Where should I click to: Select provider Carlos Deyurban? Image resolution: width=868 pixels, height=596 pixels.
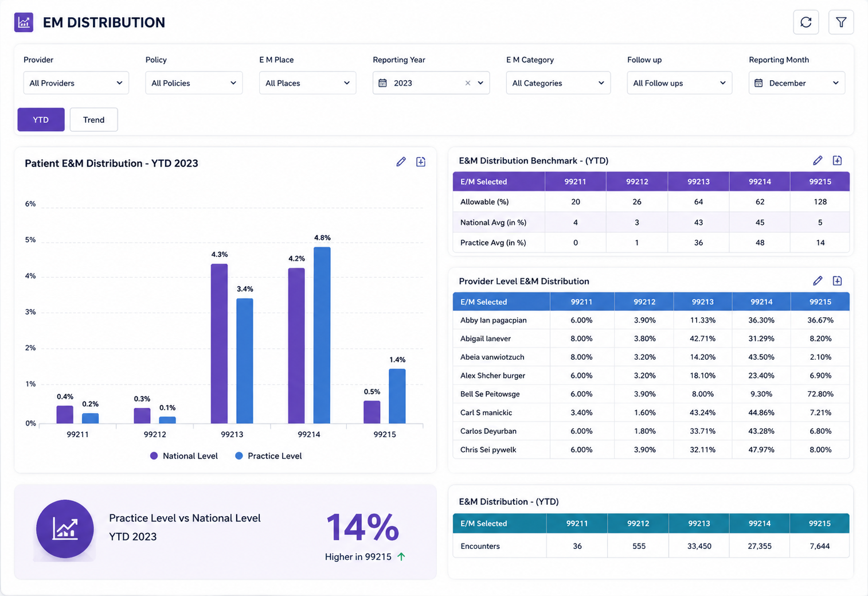point(488,431)
